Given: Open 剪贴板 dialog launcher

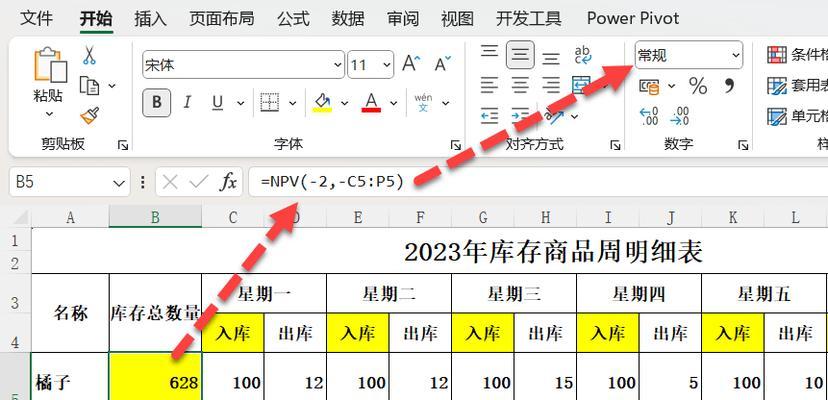Looking at the screenshot, I should coord(123,145).
